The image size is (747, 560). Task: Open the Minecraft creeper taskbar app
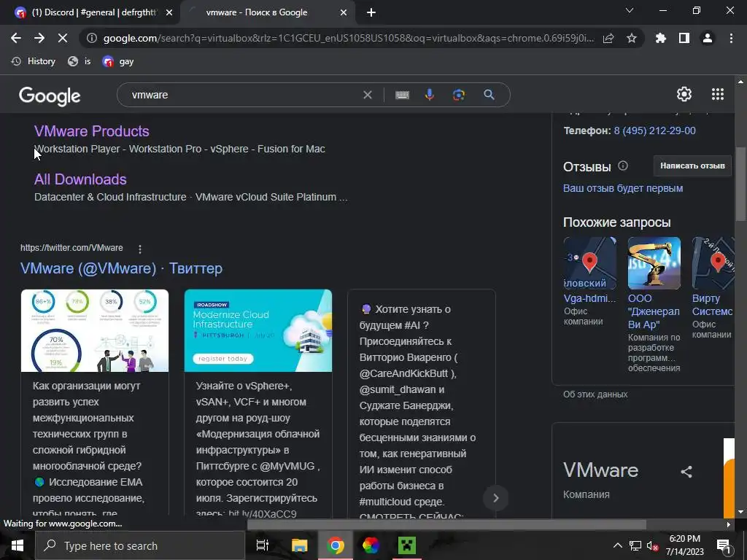click(407, 545)
